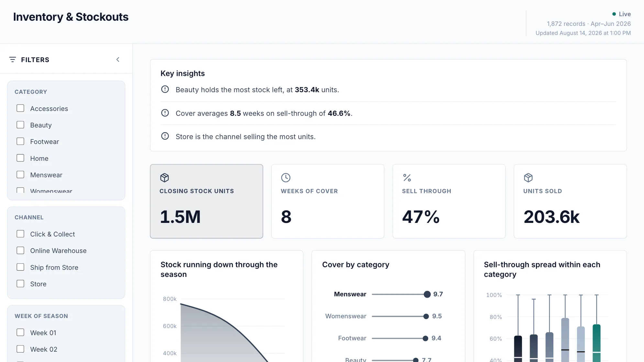Click the 'Cover by category' chart title
The height and width of the screenshot is (362, 644).
pos(356,265)
